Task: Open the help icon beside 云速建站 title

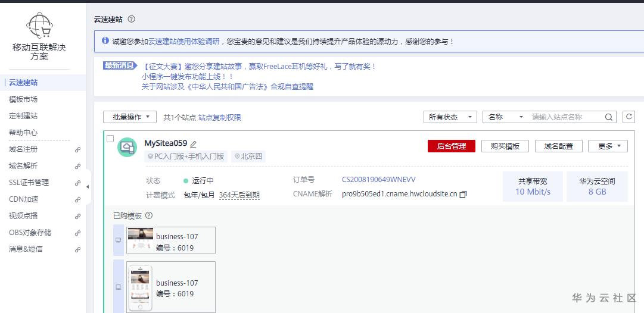Action: (131, 19)
